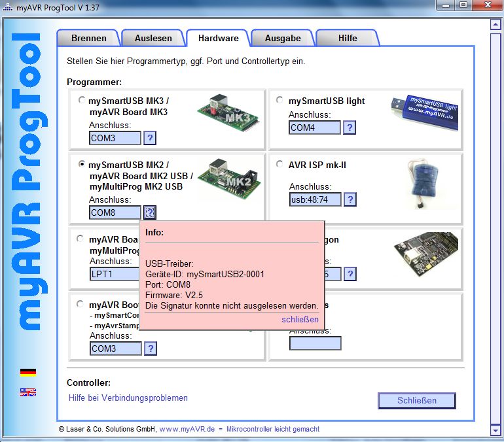This screenshot has height=442, width=504.
Task: Click the COM3 port field for mySmartUSB MK3
Action: tap(115, 138)
